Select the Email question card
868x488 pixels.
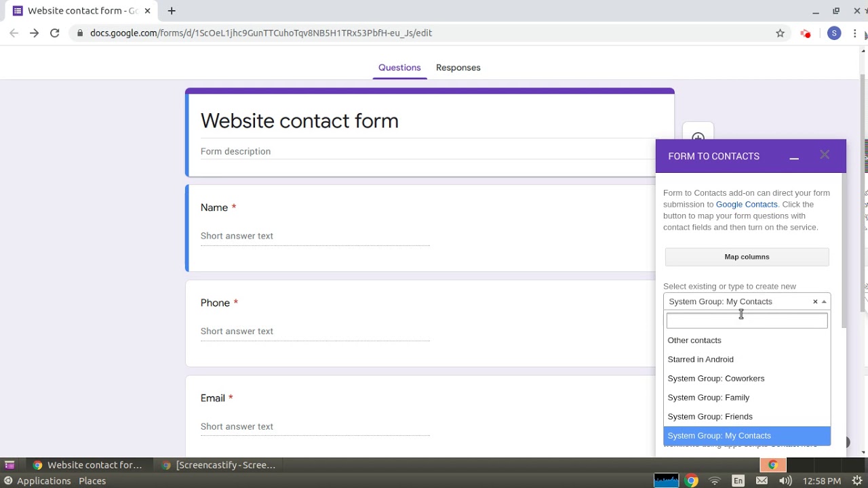click(421, 415)
